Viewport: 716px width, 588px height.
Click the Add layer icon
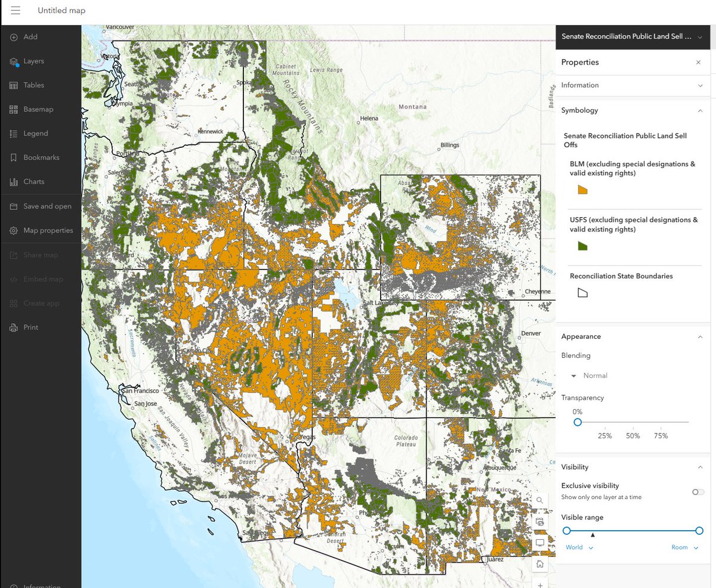(x=13, y=36)
